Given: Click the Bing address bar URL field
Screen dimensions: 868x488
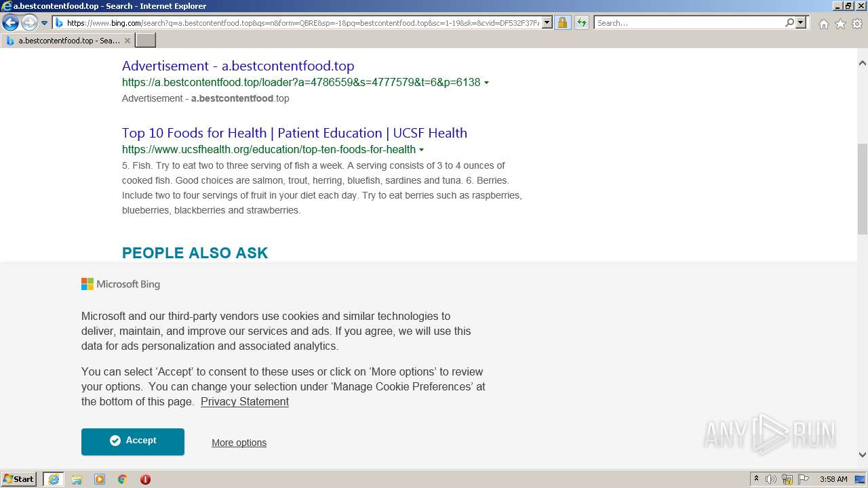Looking at the screenshot, I should 302,23.
